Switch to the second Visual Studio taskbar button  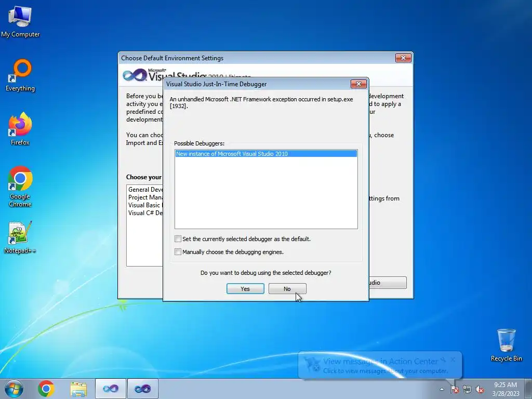pyautogui.click(x=142, y=389)
